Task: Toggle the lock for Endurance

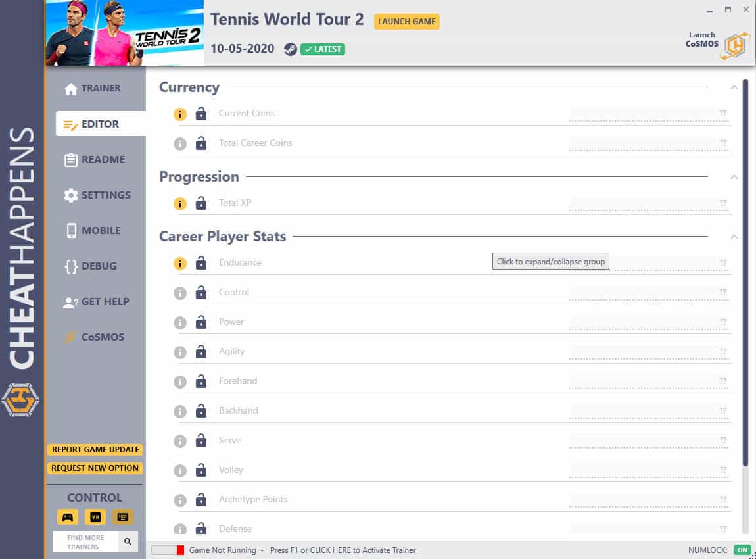Action: pos(201,263)
